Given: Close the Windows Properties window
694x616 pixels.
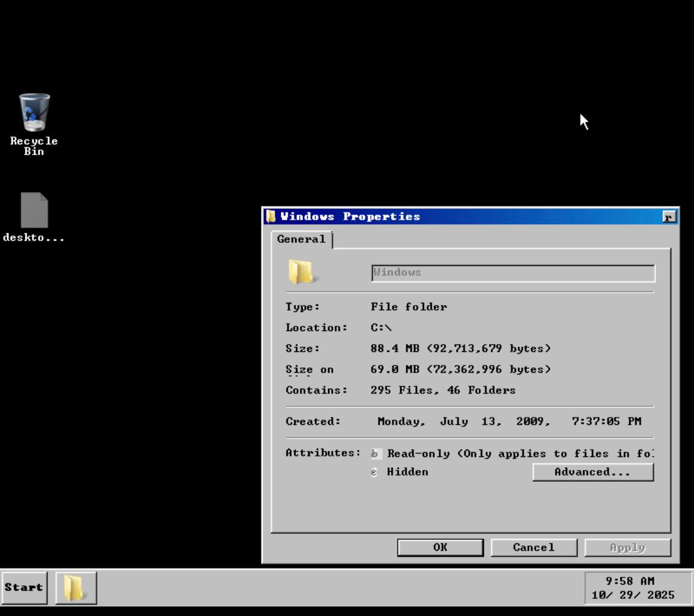Looking at the screenshot, I should click(669, 217).
